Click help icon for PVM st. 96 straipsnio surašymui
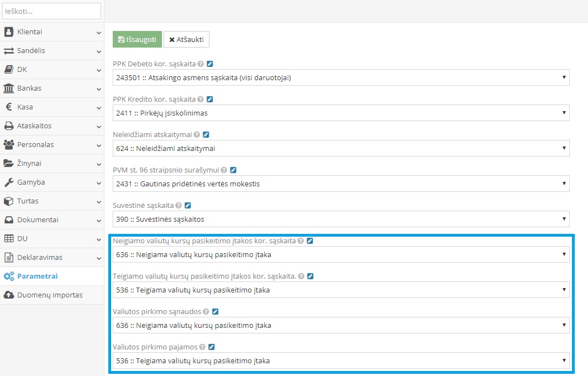This screenshot has width=588, height=376. pos(224,170)
